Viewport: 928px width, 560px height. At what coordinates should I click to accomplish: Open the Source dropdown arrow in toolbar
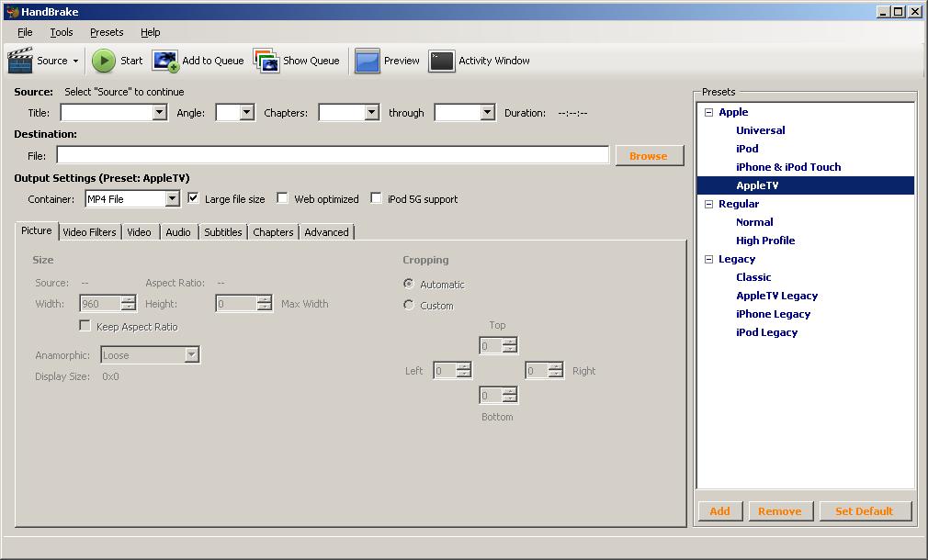click(75, 61)
